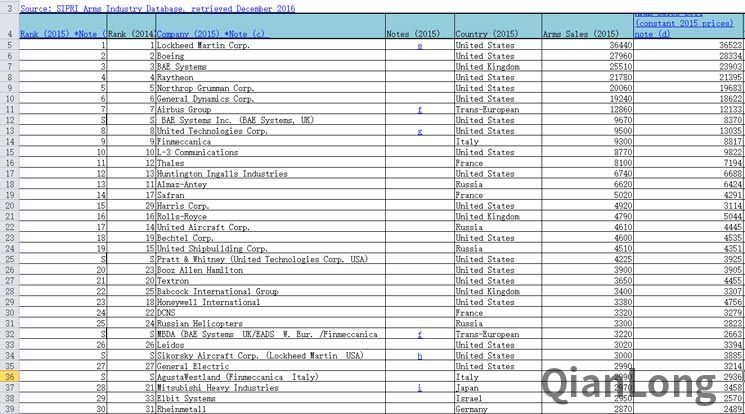Select the Leidos cell

(270, 345)
